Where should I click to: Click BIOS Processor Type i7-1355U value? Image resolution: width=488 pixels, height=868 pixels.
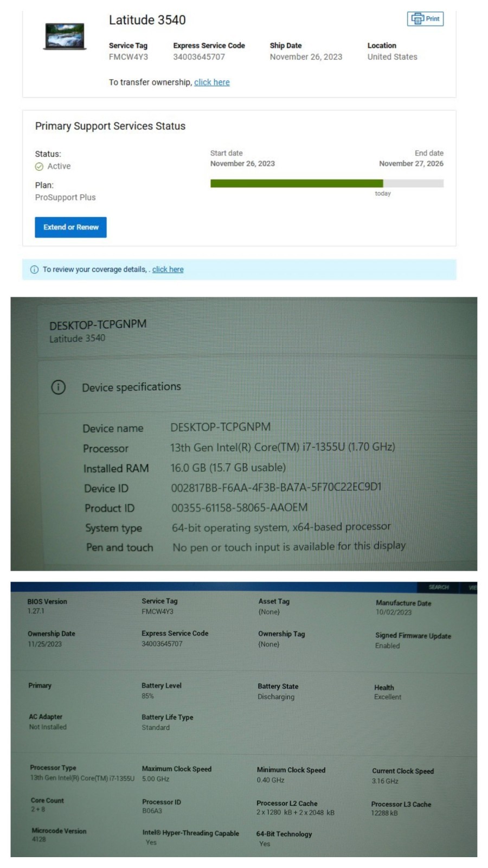pos(82,778)
